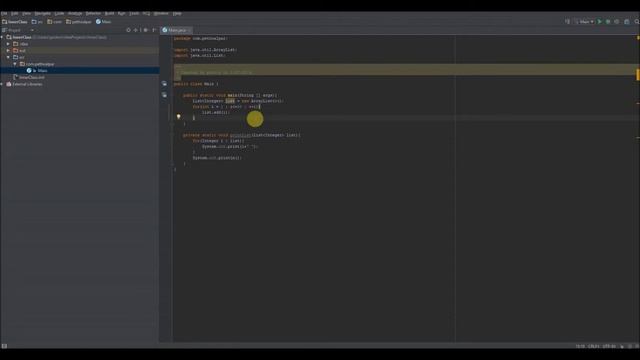Click UTF-8 encoding in status bar
This screenshot has width=640, height=360.
tap(609, 346)
